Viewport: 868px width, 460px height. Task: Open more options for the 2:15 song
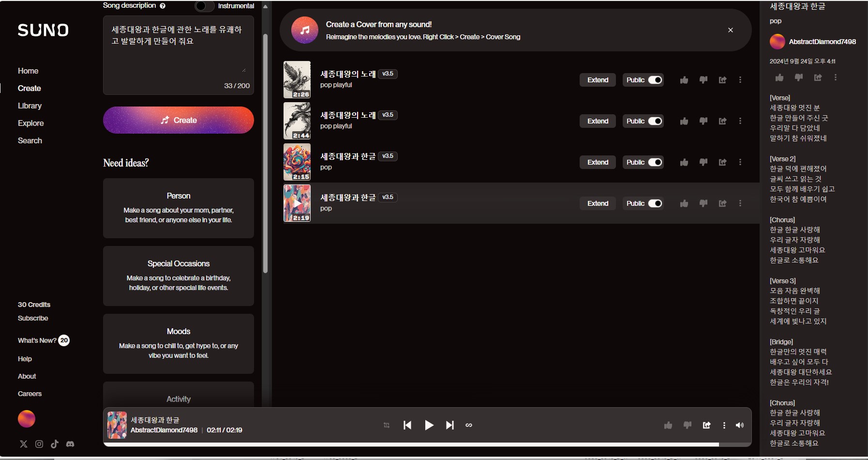(740, 162)
